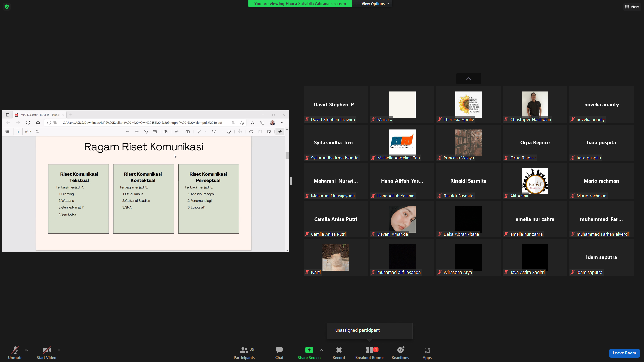Refresh the browser page

(x=28, y=123)
